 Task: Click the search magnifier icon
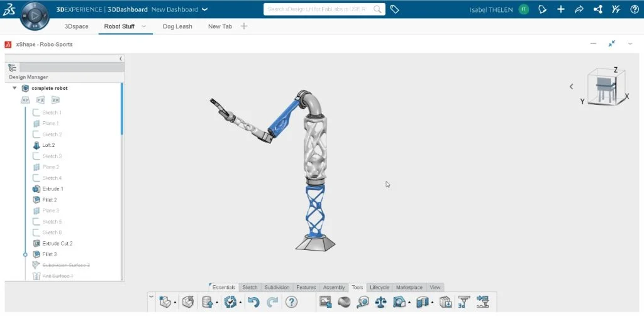coord(377,9)
